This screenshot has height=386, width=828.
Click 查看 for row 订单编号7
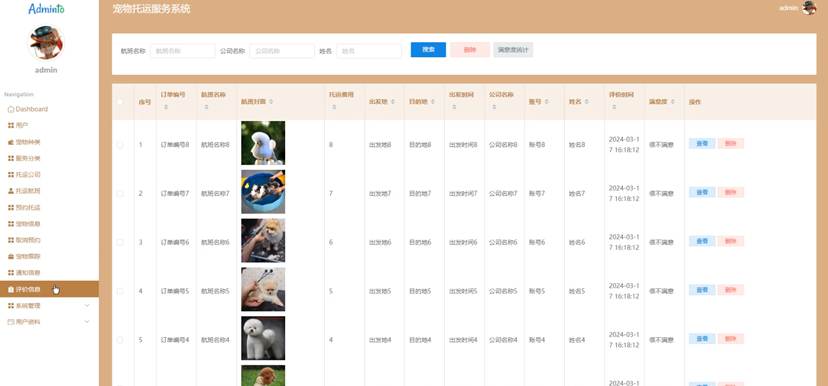pos(702,193)
